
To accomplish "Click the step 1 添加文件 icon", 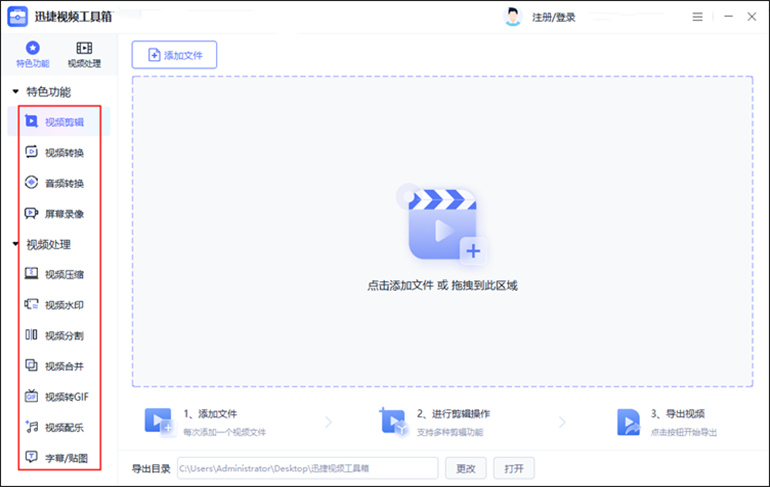I will [159, 421].
